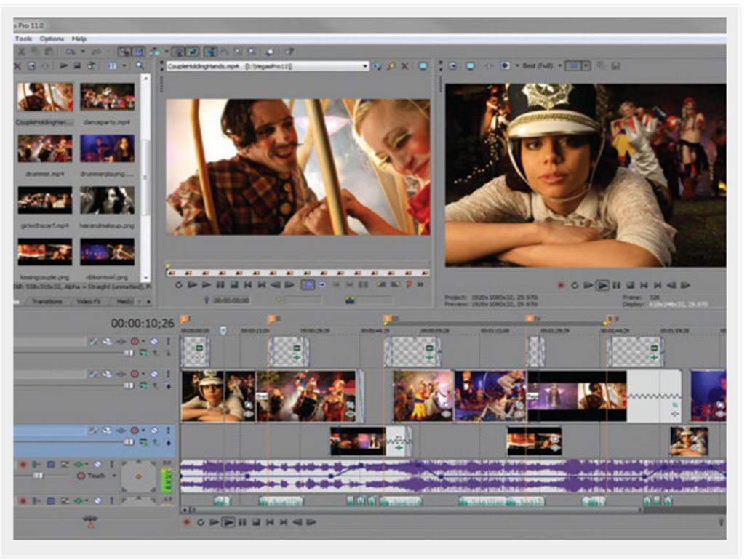Click the Record button below the timeline
This screenshot has width=747, height=560.
(x=187, y=521)
